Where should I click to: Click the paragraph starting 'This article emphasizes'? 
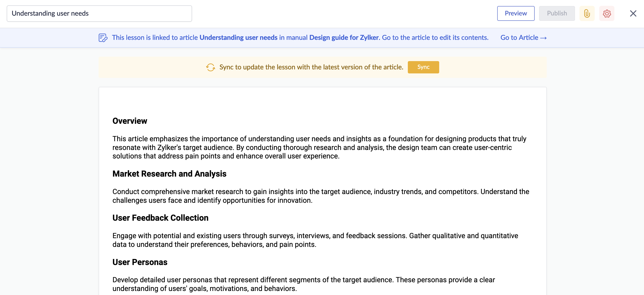pos(319,147)
